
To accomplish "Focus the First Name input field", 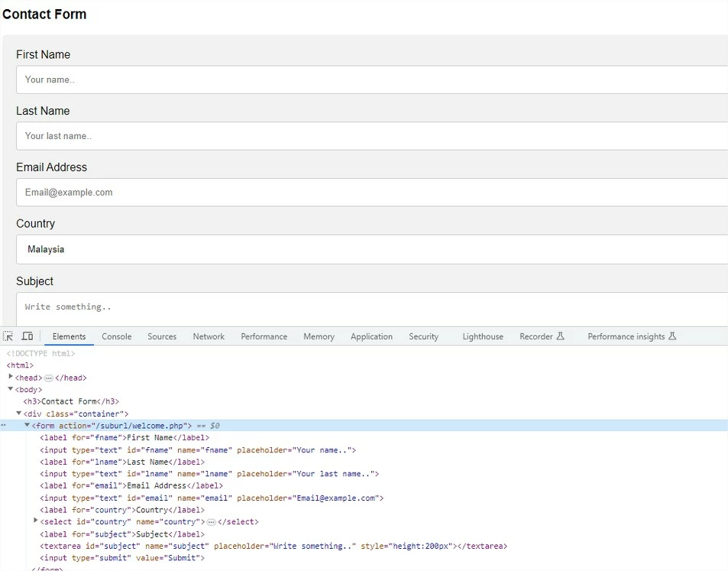I will tap(372, 79).
